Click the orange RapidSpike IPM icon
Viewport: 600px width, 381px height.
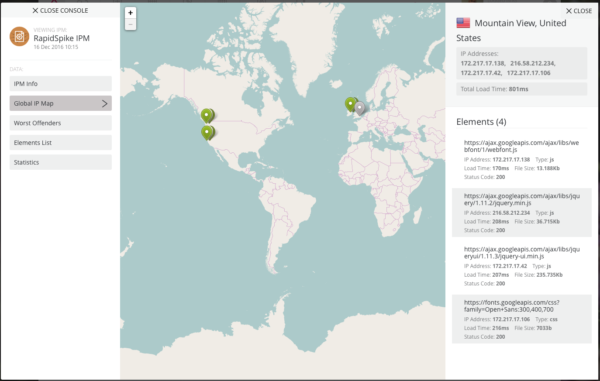20,36
